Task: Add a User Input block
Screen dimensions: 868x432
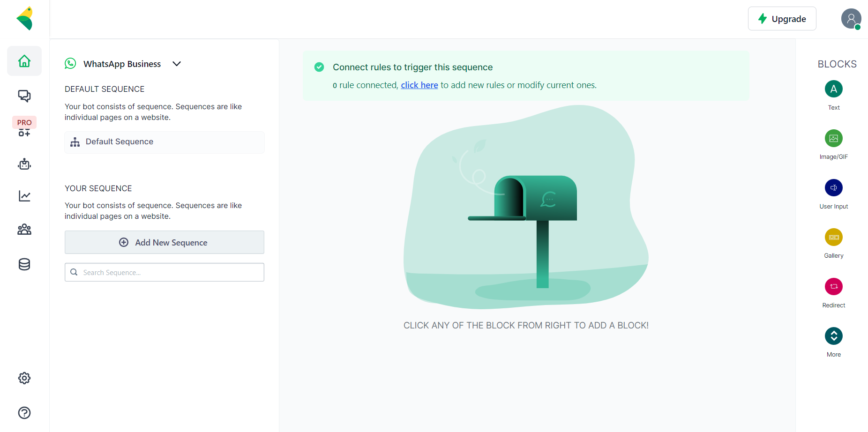Action: [x=833, y=188]
